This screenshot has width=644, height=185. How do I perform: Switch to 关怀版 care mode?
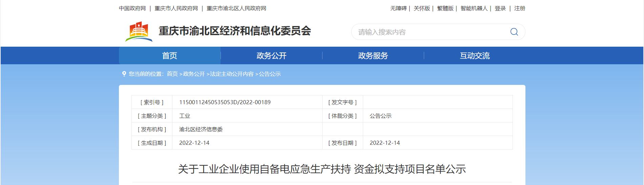(x=421, y=8)
